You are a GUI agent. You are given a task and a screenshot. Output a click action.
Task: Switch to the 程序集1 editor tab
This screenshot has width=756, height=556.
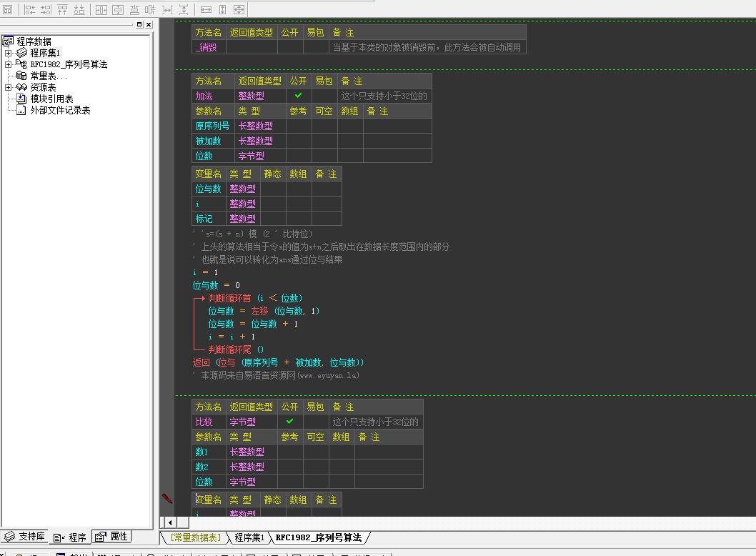pos(249,537)
